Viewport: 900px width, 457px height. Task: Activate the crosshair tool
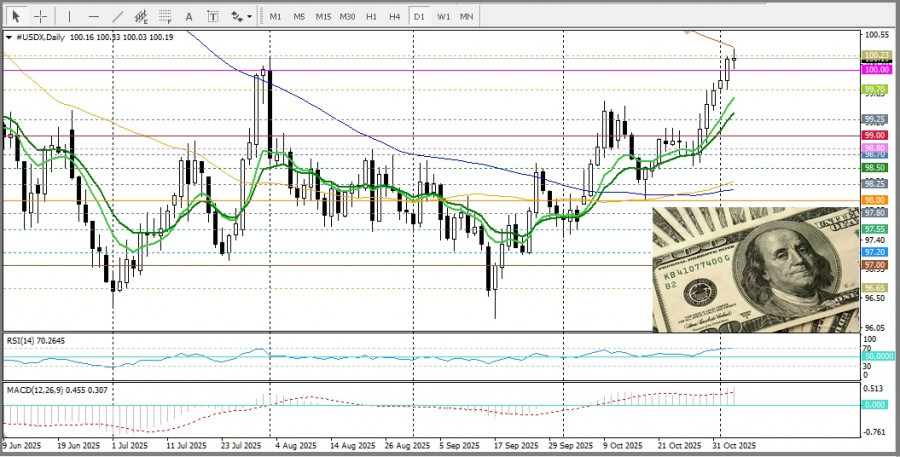(x=40, y=16)
